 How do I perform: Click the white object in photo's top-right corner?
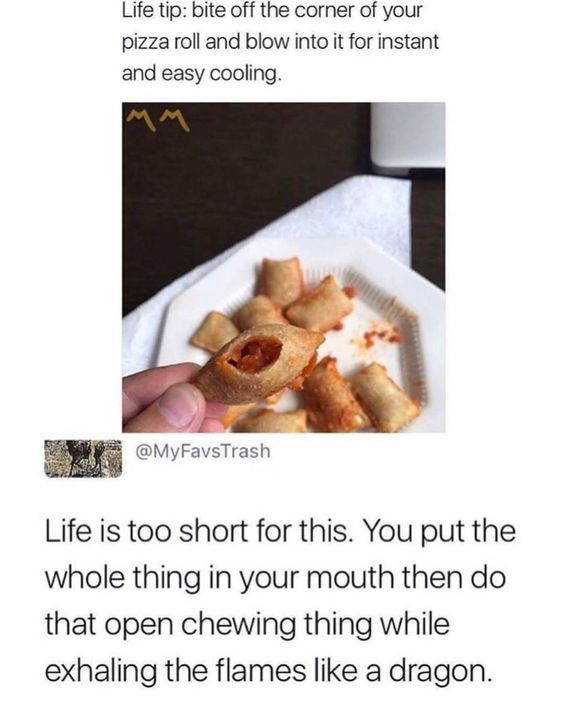pos(407,135)
